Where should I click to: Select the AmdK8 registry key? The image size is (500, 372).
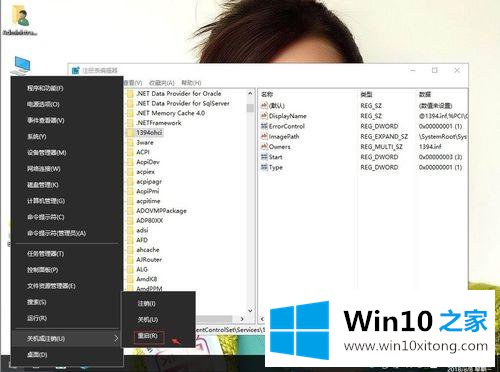click(x=147, y=279)
